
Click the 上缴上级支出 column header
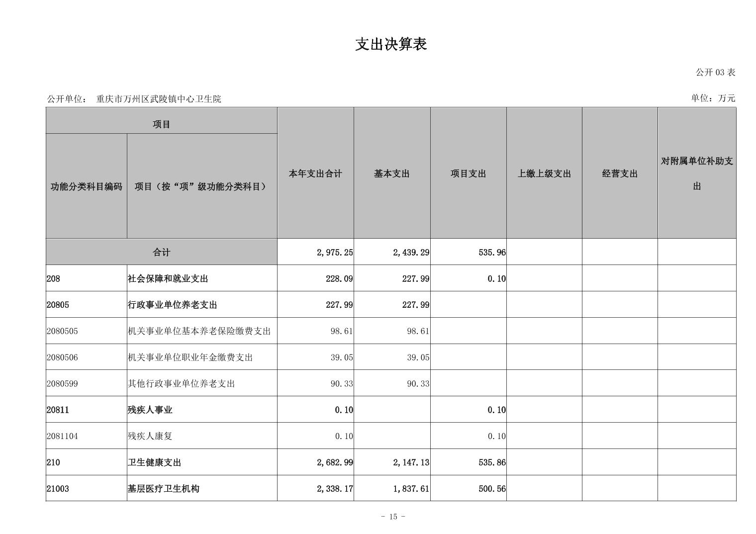(x=544, y=174)
